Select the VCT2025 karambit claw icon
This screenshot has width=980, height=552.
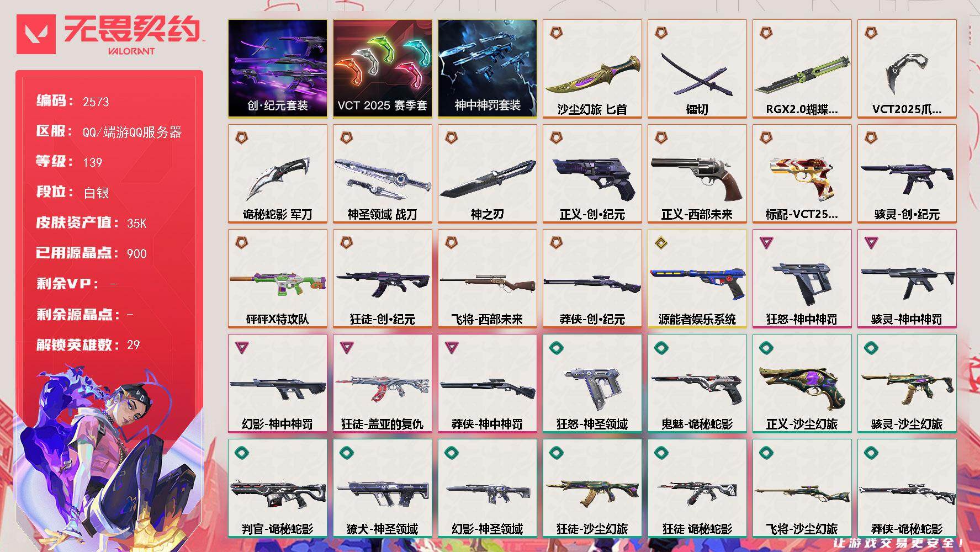tap(905, 73)
